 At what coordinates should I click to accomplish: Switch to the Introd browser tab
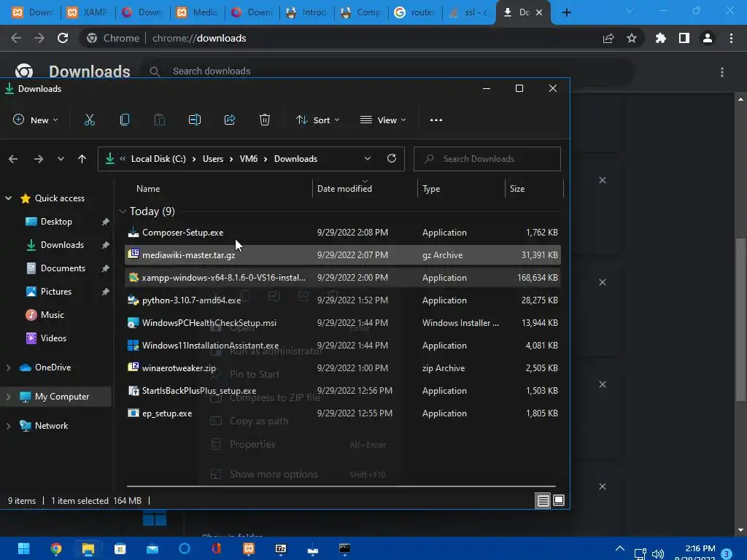tap(306, 12)
